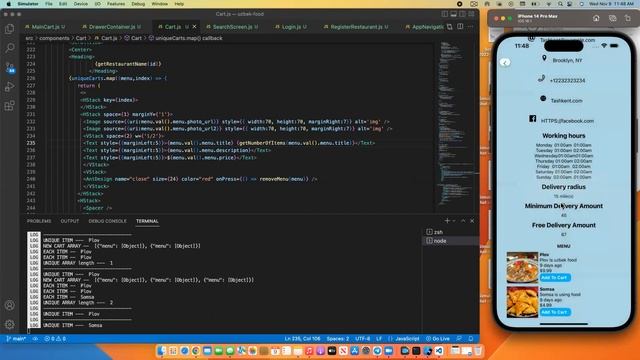Open the Extensions view in the activity bar
The image size is (640, 360).
click(x=9, y=106)
